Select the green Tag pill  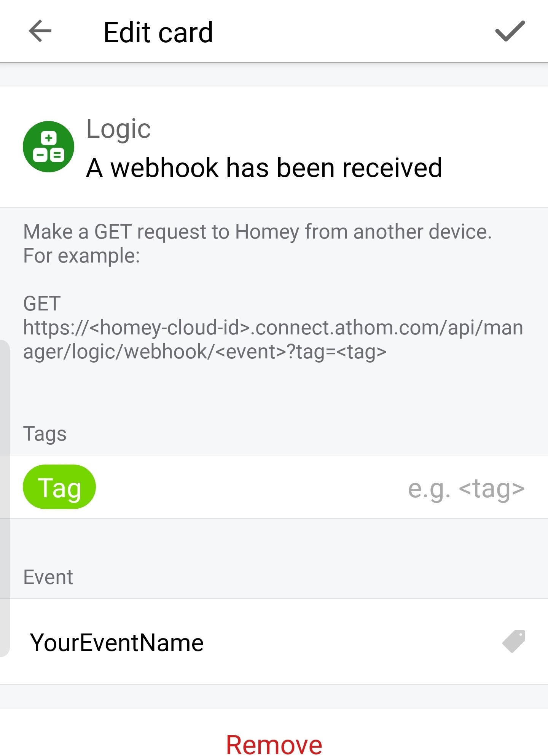coord(59,487)
